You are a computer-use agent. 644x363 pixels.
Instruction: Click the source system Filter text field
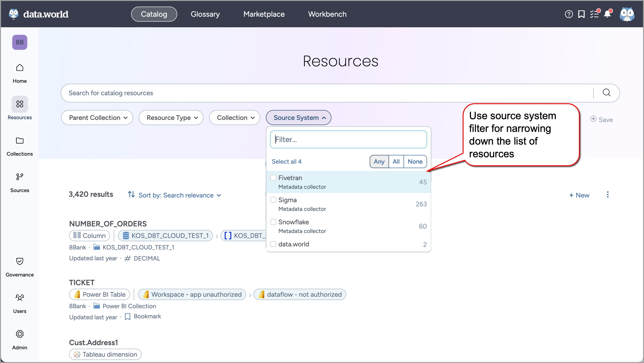[348, 139]
